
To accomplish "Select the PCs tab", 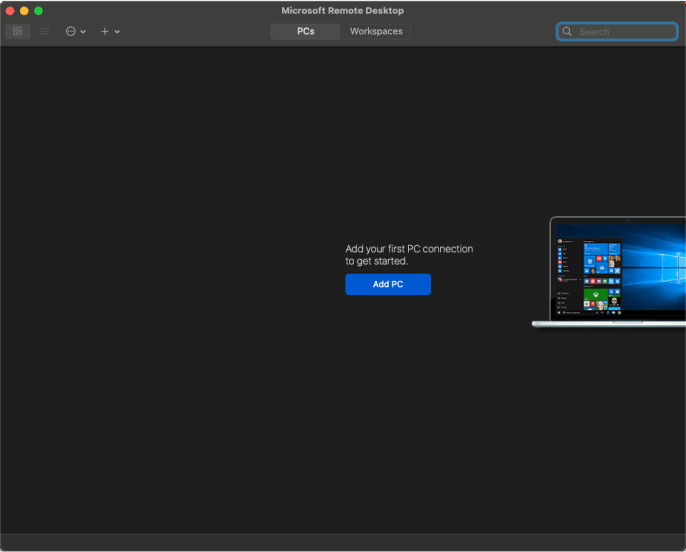I will (x=305, y=31).
